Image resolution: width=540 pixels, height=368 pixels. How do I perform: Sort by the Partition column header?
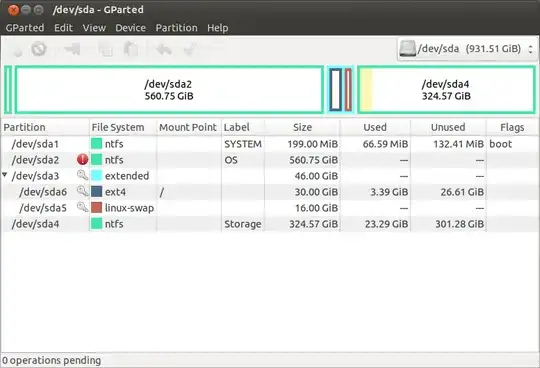coord(45,127)
